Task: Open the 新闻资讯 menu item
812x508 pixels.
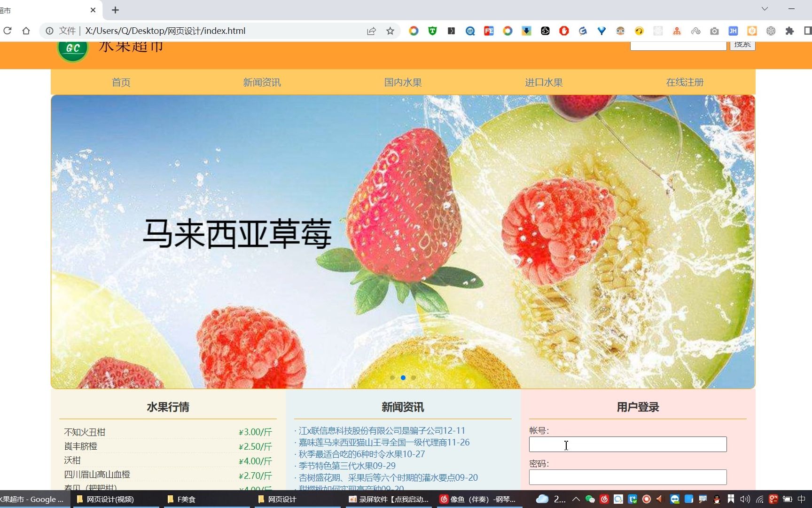Action: point(262,82)
